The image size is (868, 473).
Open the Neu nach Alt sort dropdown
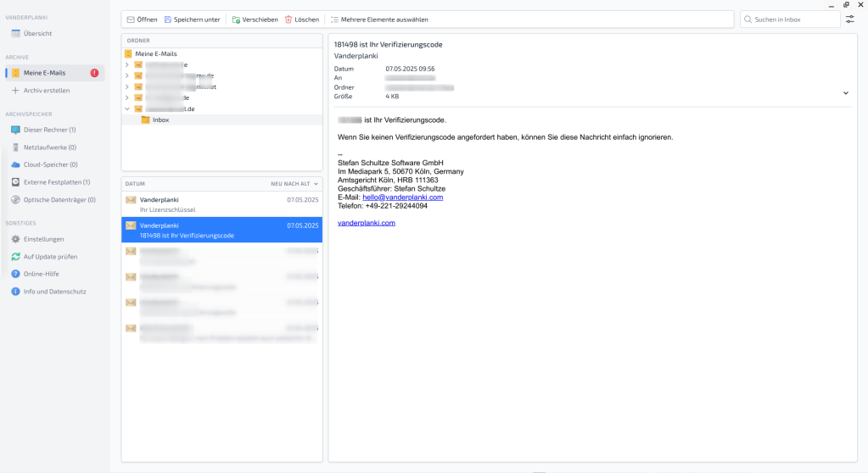pos(294,183)
